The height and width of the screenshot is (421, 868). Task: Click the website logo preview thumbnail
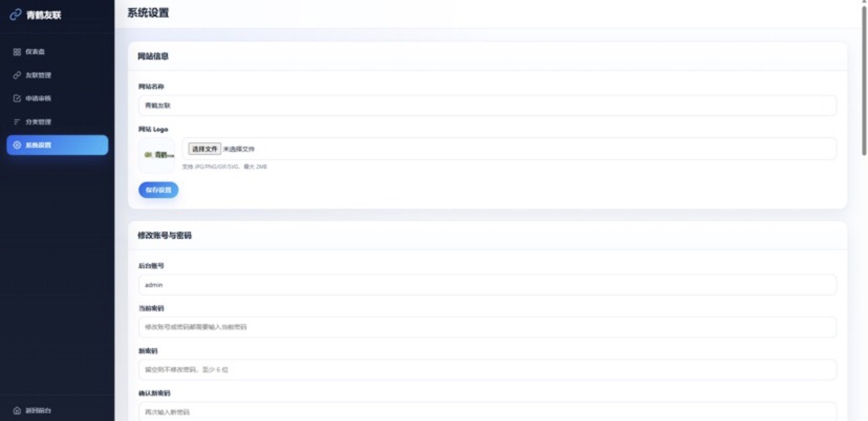(x=157, y=155)
